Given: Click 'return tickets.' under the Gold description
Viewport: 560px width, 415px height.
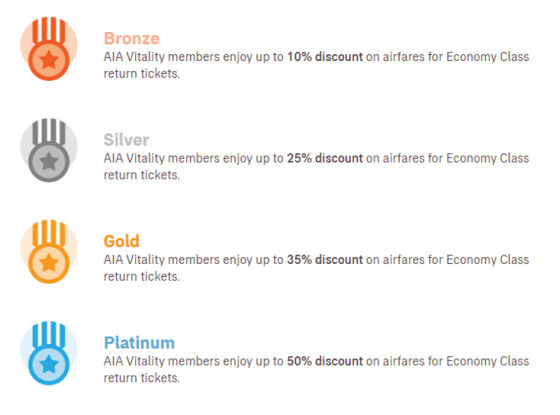Looking at the screenshot, I should click(x=142, y=276).
